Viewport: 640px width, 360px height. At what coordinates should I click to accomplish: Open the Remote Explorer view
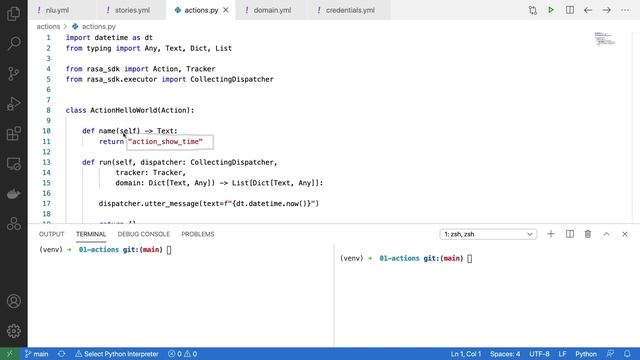pos(13,164)
